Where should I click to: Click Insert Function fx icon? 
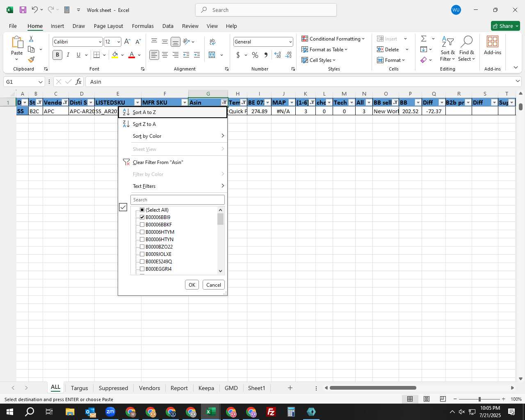click(79, 82)
